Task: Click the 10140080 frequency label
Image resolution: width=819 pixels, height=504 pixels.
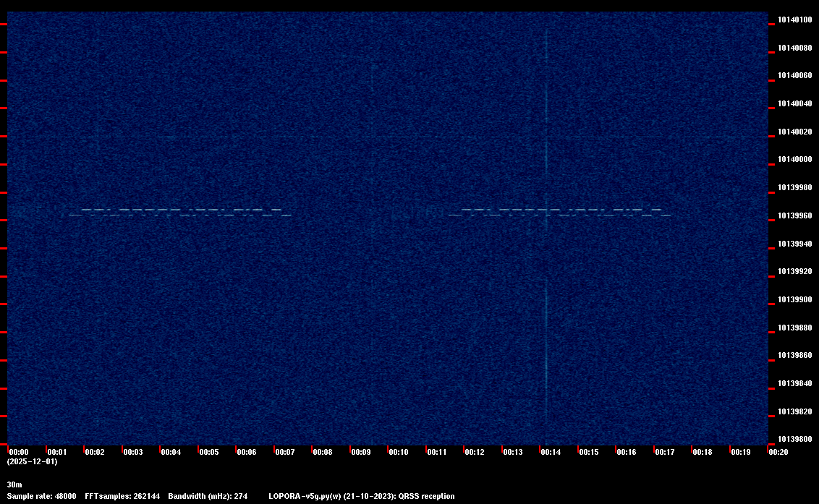Action: (795, 48)
